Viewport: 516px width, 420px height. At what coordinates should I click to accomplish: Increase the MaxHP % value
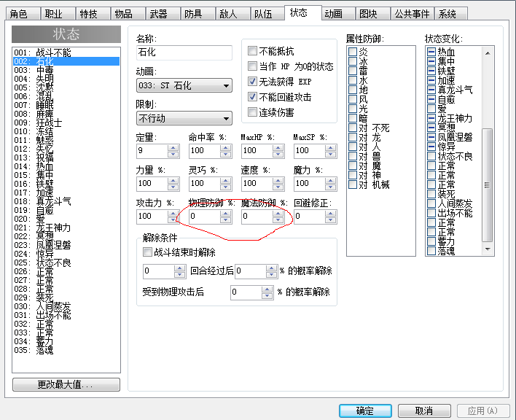click(278, 148)
